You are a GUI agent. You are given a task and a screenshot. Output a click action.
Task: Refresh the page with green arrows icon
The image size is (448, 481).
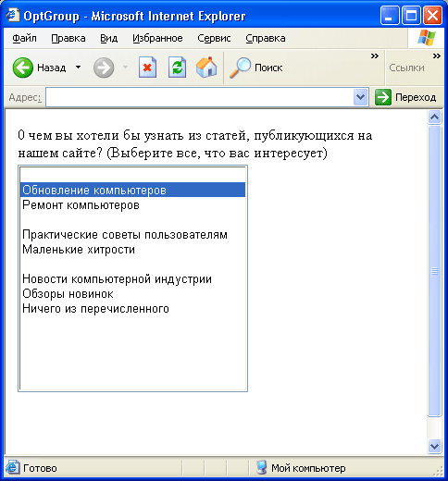(177, 68)
